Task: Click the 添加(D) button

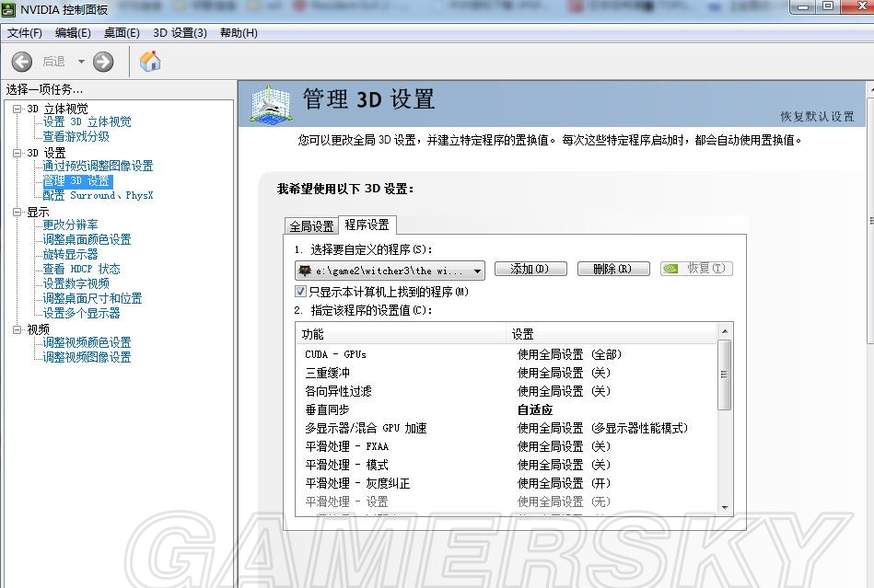Action: [x=530, y=269]
